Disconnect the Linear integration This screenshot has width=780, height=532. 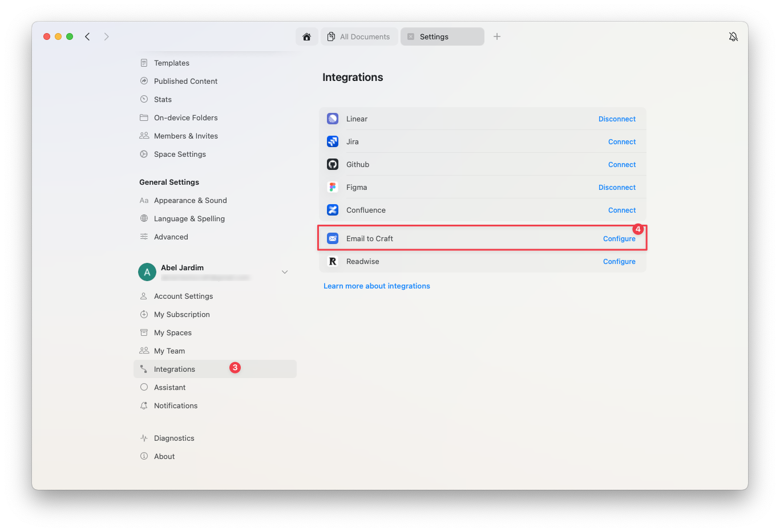(x=617, y=119)
